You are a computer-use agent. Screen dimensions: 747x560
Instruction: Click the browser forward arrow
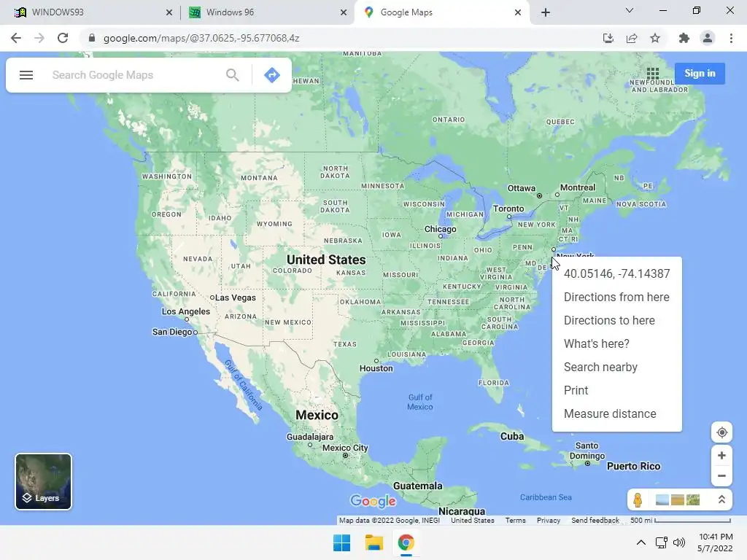point(39,38)
